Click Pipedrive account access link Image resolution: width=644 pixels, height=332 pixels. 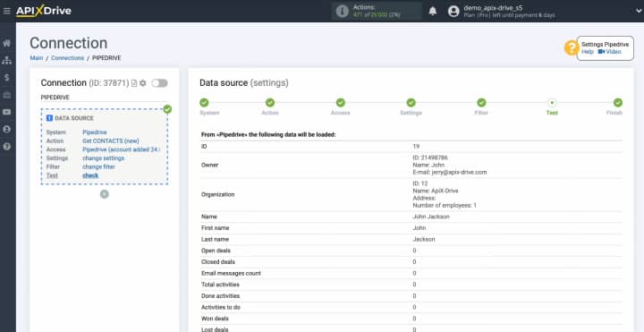coord(122,149)
